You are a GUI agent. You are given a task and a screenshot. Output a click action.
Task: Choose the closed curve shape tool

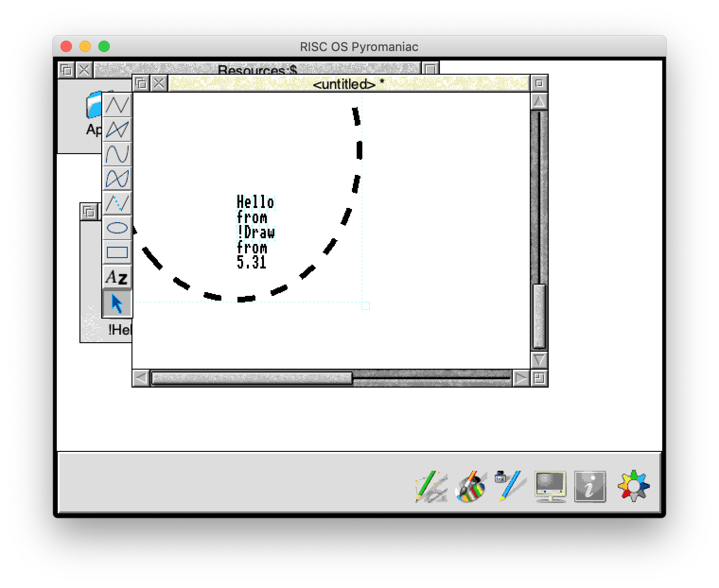point(117,179)
